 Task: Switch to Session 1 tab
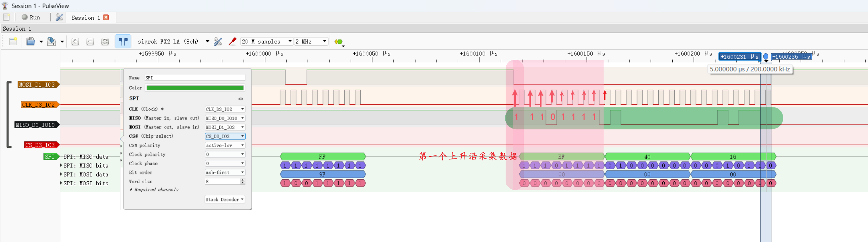pyautogui.click(x=86, y=17)
